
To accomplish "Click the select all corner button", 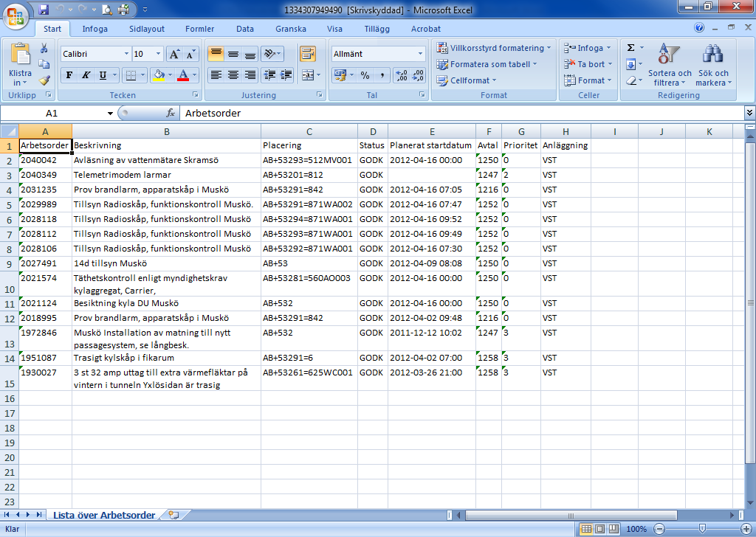I will [x=9, y=131].
